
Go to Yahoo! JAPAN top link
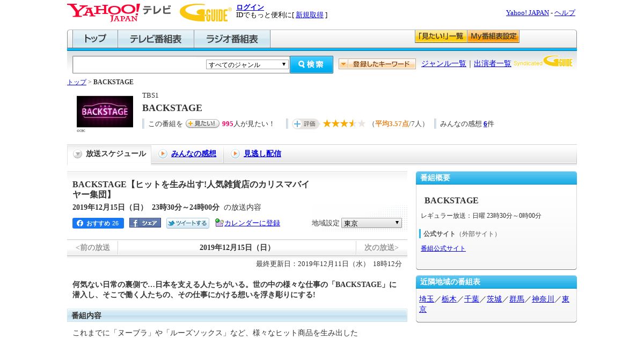[528, 12]
